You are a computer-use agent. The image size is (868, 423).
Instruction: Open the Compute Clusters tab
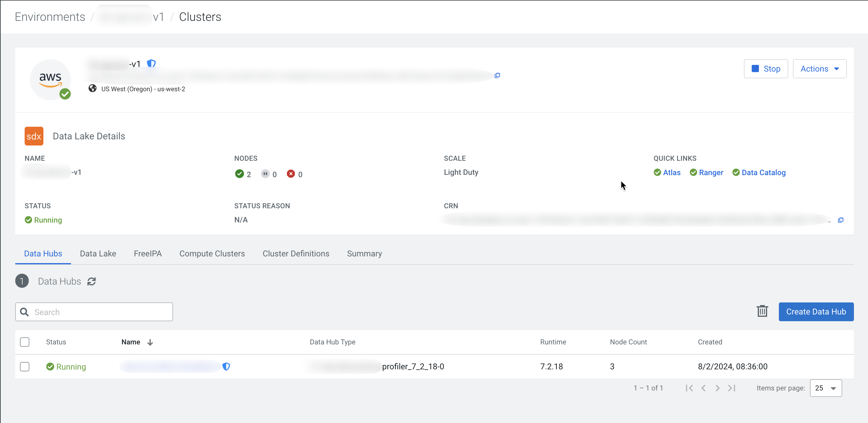click(212, 253)
